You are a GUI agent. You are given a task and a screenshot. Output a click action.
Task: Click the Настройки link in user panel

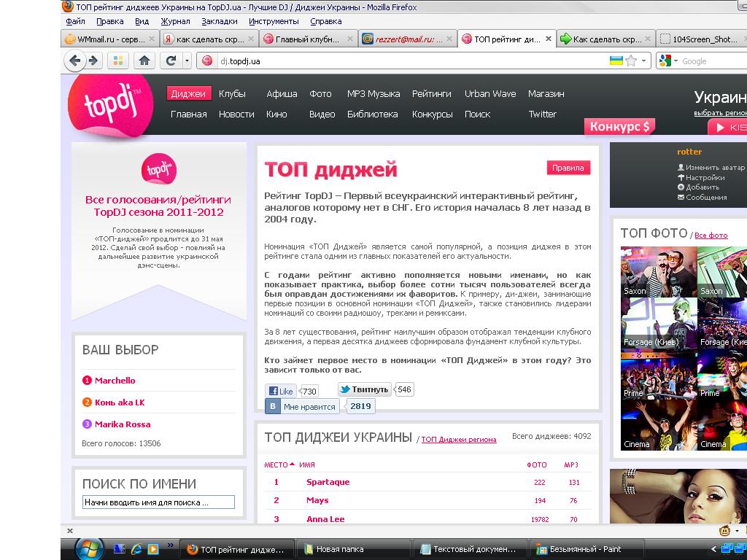(705, 178)
